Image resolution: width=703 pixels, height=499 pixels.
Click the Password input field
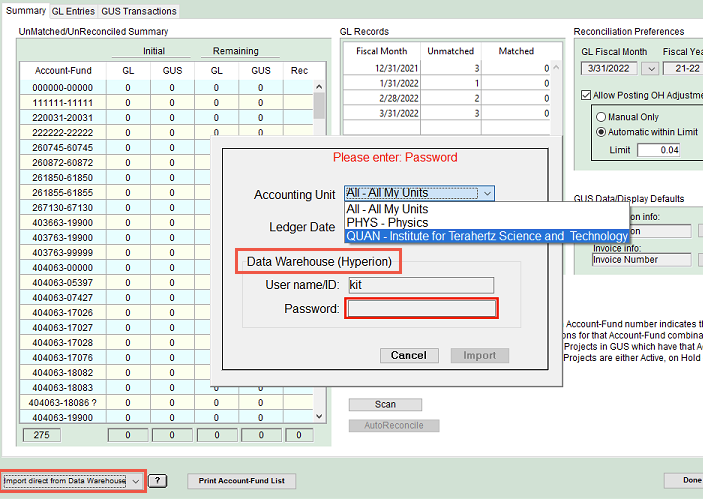(x=421, y=309)
